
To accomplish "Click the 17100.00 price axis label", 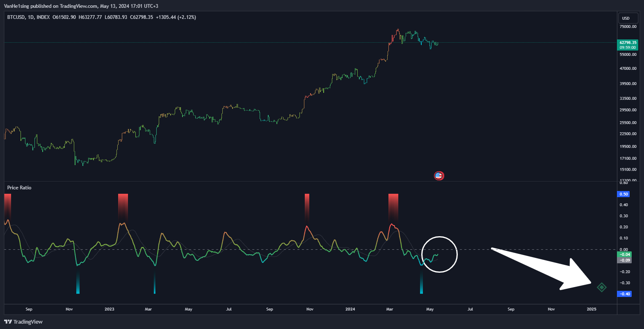I will pos(628,159).
